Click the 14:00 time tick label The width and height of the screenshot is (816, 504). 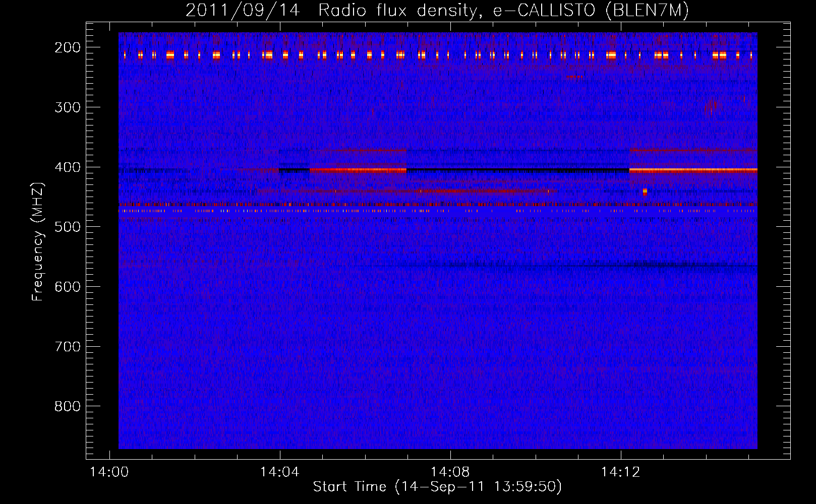tap(109, 472)
